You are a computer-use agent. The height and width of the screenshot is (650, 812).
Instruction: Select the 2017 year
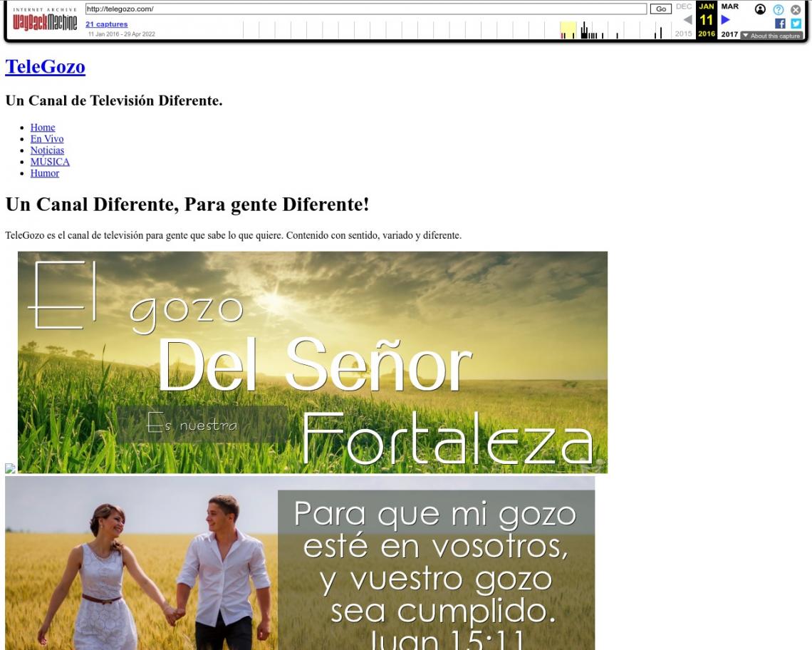pyautogui.click(x=729, y=34)
